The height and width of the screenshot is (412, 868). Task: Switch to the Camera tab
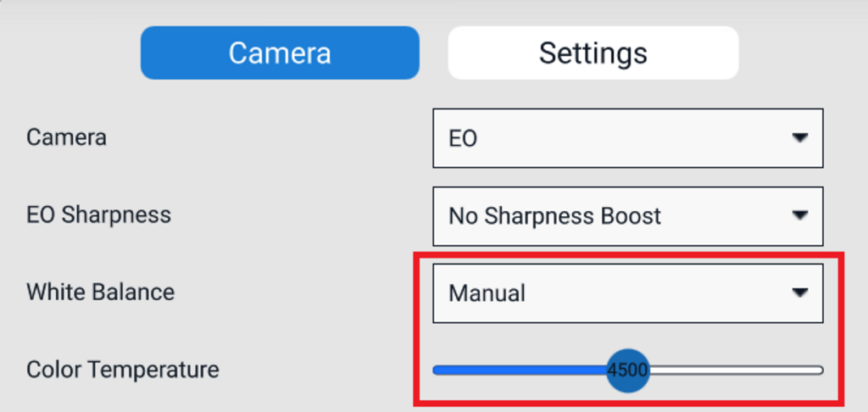280,53
